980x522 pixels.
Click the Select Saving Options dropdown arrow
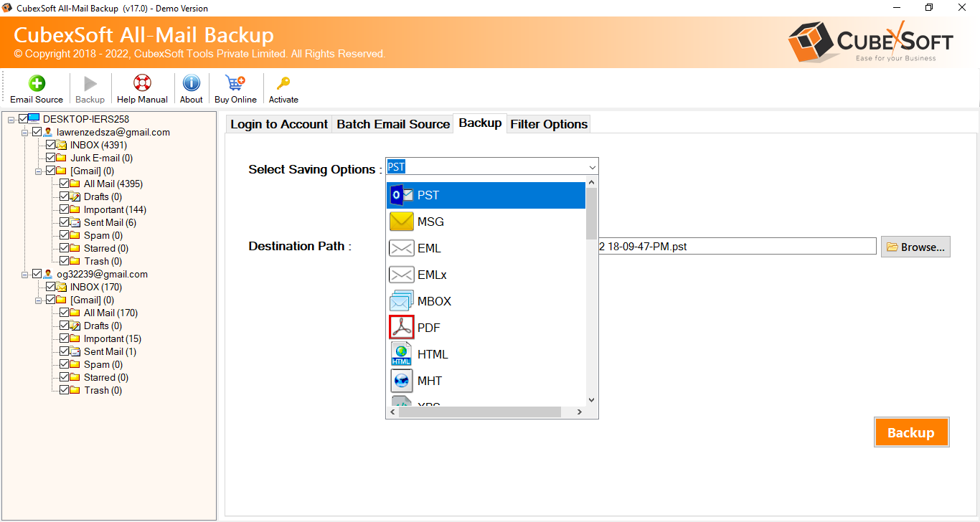click(592, 167)
